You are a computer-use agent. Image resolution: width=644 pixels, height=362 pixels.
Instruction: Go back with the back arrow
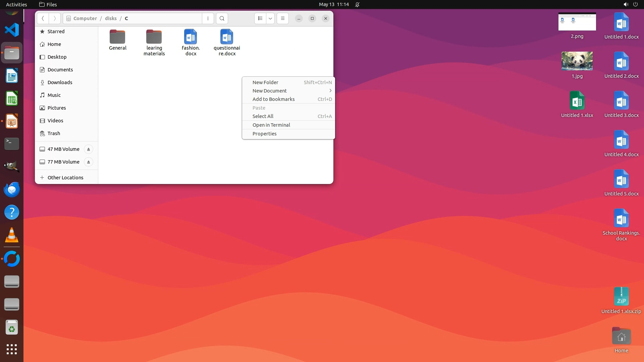43,18
